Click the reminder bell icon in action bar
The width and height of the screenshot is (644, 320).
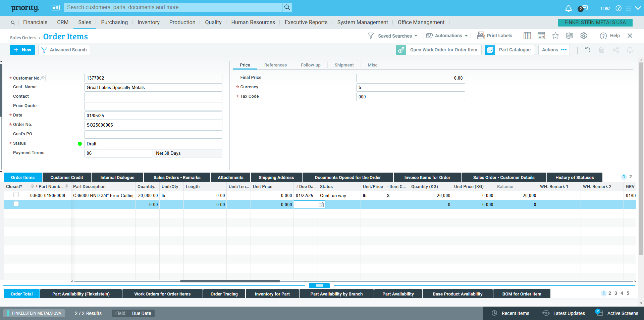point(630,50)
